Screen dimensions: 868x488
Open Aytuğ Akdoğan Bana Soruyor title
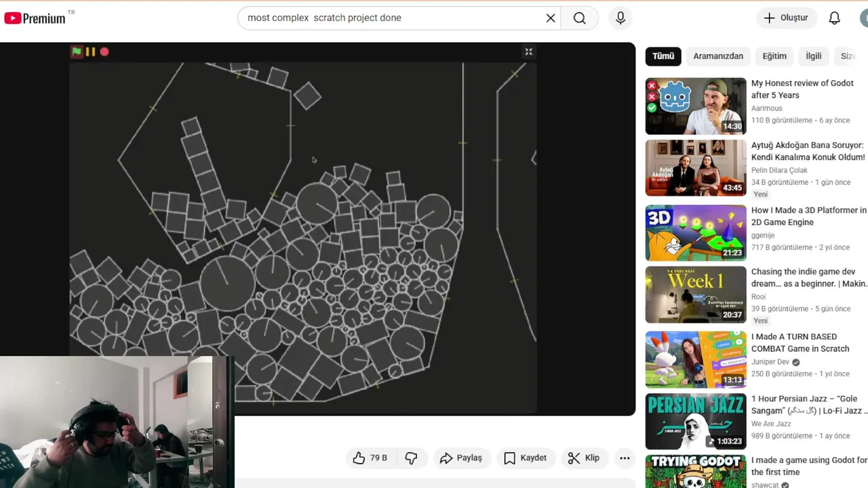point(808,151)
